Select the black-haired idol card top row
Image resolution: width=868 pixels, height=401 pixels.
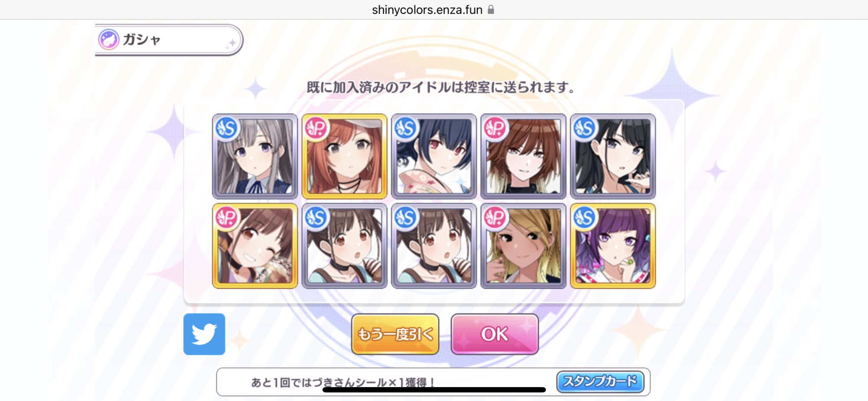pos(612,157)
